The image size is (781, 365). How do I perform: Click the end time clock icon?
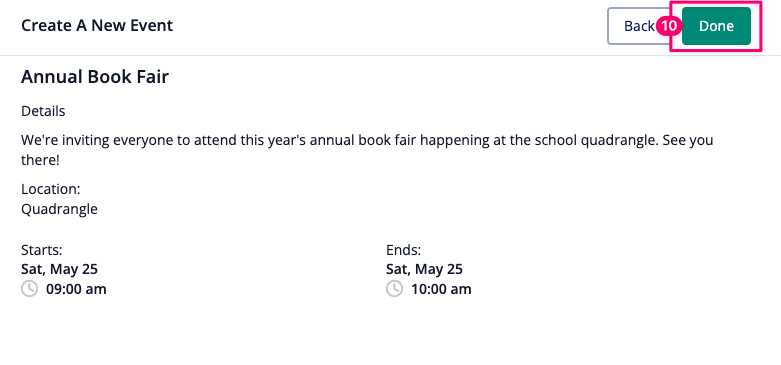point(394,289)
